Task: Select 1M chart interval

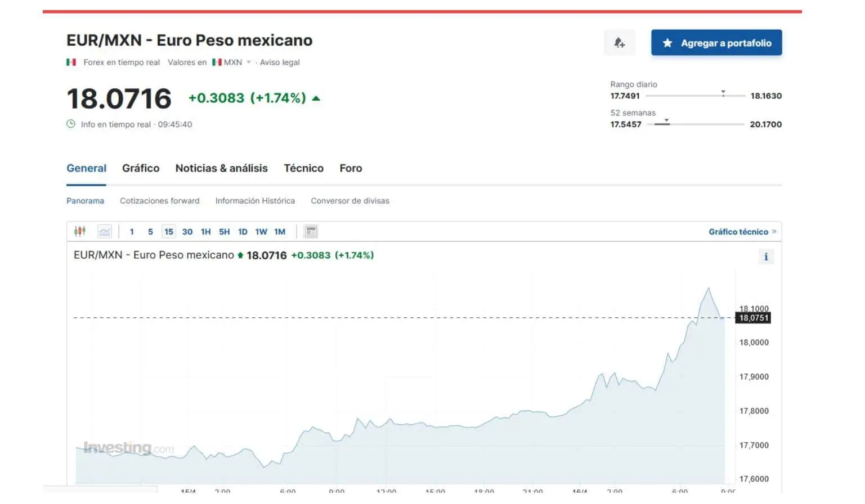Action: [x=280, y=232]
